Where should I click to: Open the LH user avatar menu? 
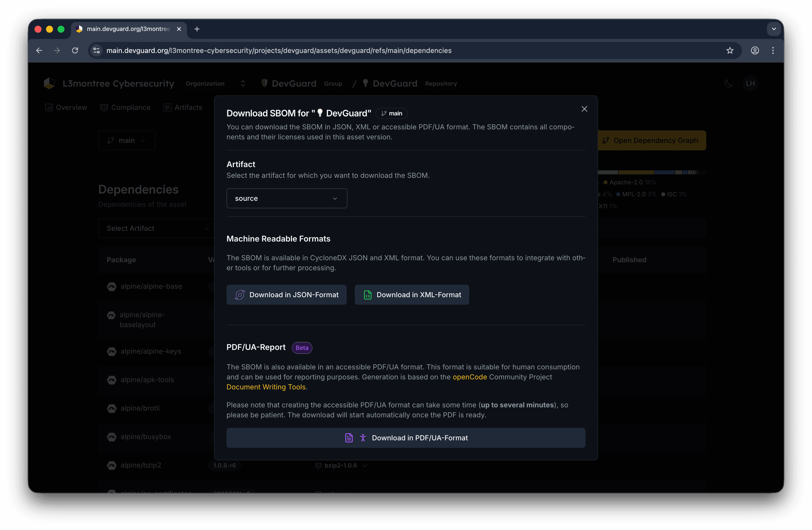click(x=750, y=83)
